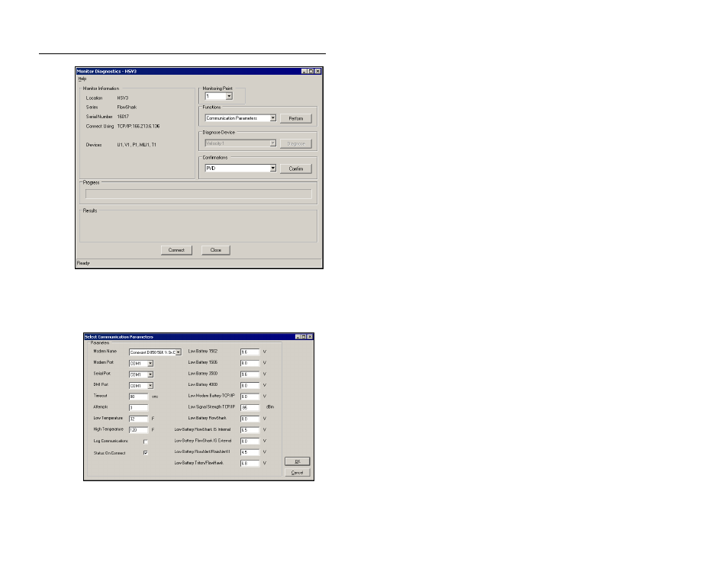This screenshot has width=728, height=562.
Task: Expand the Functions dropdown list
Action: [x=273, y=118]
